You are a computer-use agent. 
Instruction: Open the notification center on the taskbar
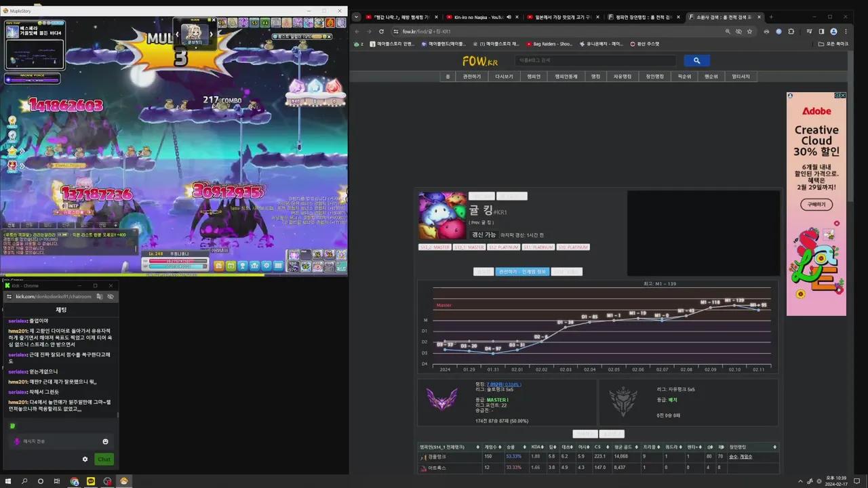coord(856,481)
